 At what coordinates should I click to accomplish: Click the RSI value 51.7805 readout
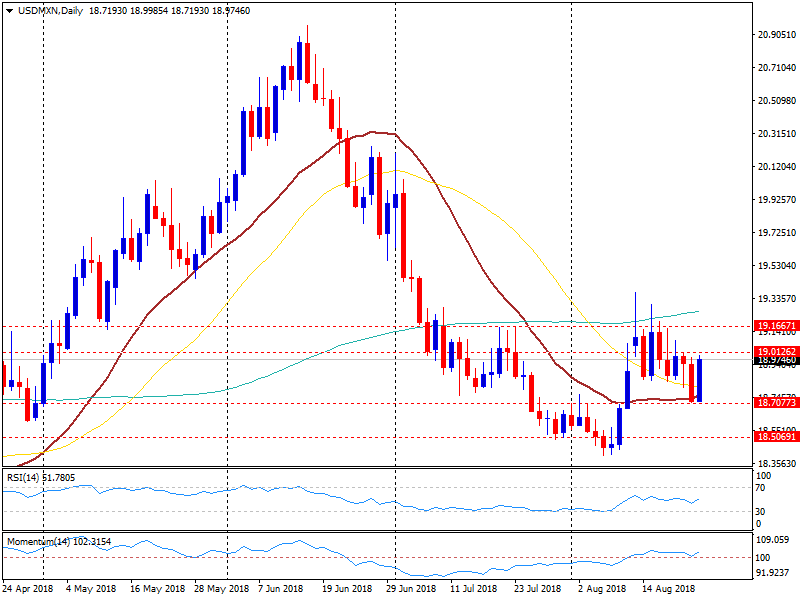tap(60, 478)
